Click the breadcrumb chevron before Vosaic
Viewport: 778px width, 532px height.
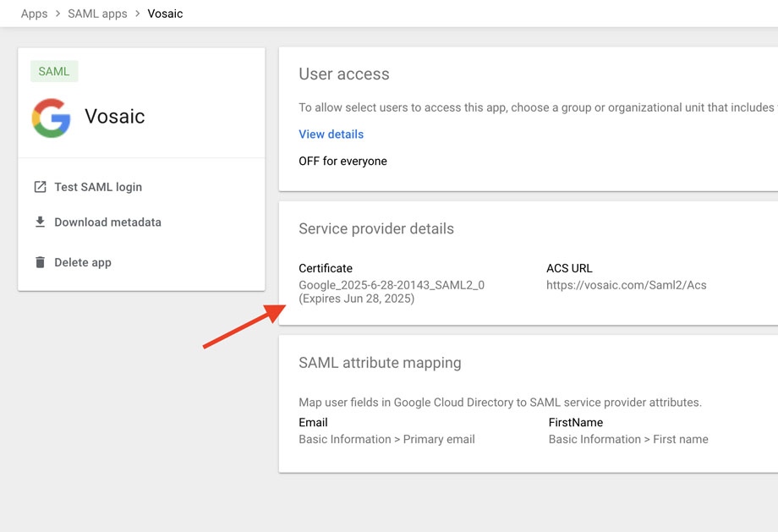pos(138,14)
